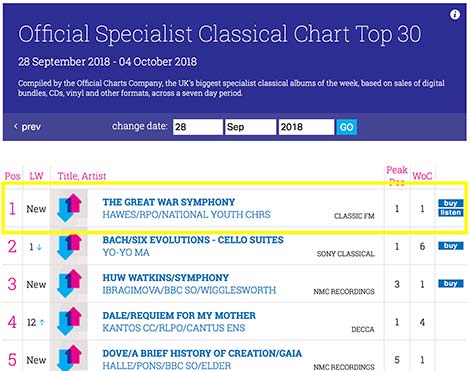
Task: Go to the previous chart week
Action: [27, 127]
